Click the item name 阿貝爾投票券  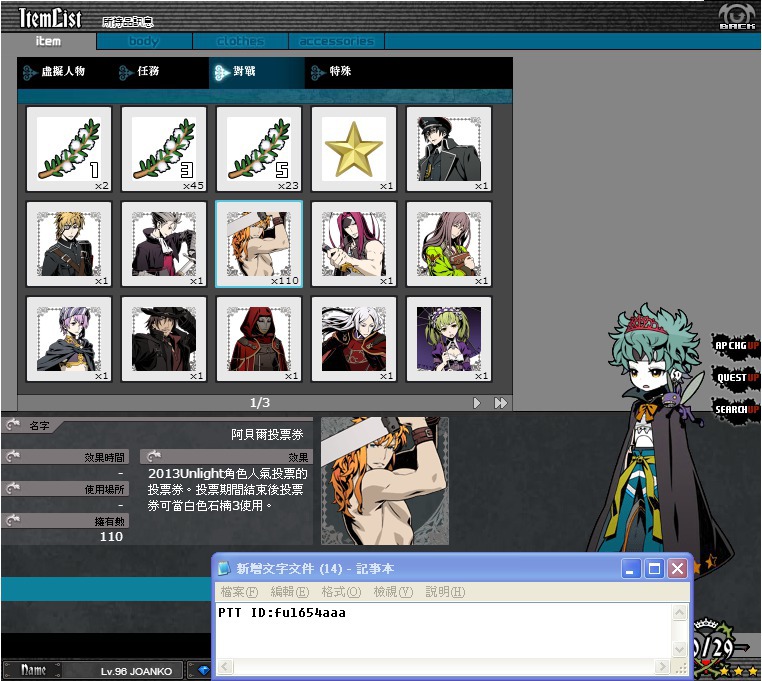267,434
